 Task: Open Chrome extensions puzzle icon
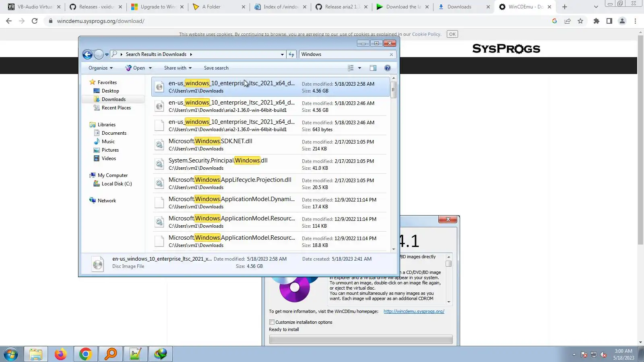[x=597, y=21]
